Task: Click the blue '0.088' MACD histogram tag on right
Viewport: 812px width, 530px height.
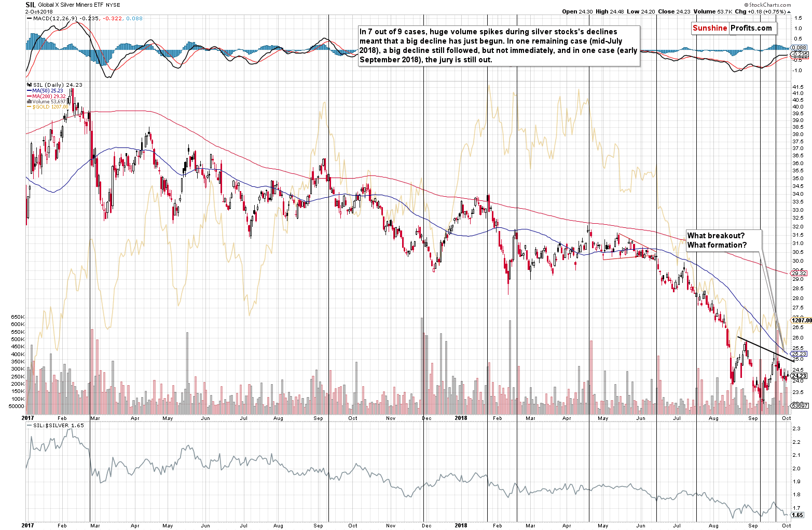Action: point(800,48)
